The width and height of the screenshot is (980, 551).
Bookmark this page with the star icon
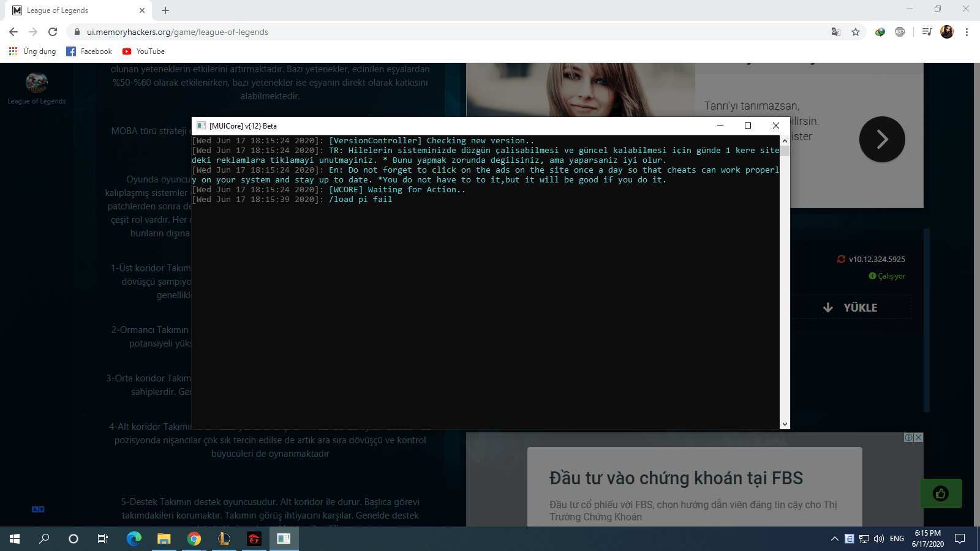[856, 32]
